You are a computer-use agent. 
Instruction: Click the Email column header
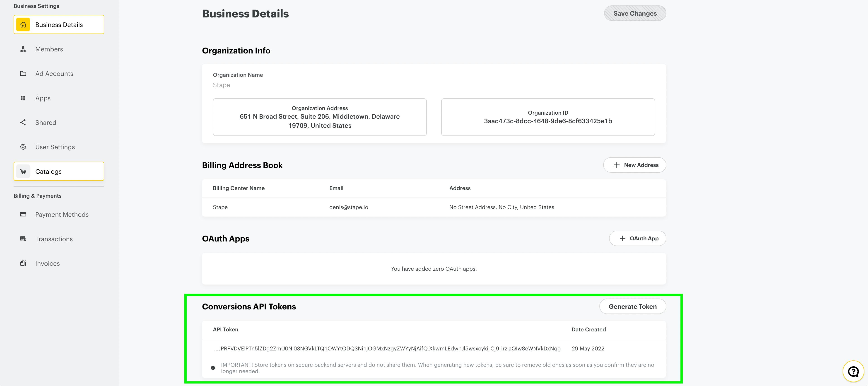pos(336,188)
